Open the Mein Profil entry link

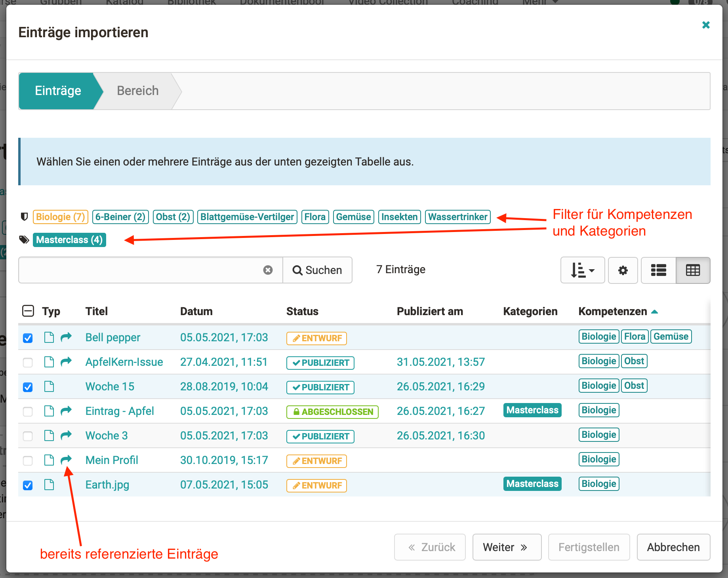(112, 460)
